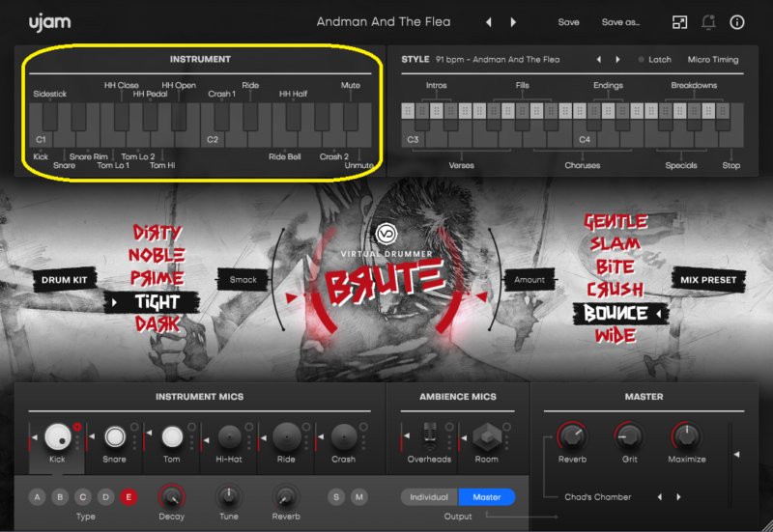
Task: Load the previous preset arrow
Action: tap(489, 22)
